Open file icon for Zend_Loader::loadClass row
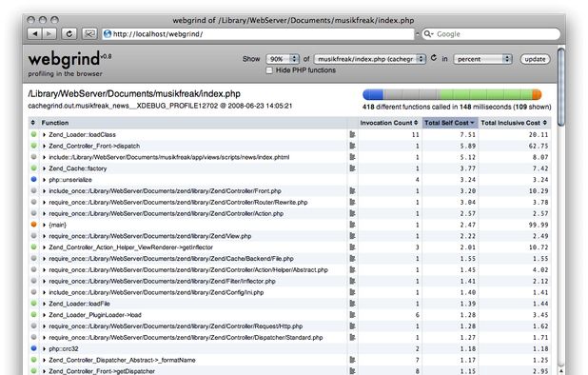Image resolution: width=588 pixels, height=375 pixels. click(x=352, y=134)
